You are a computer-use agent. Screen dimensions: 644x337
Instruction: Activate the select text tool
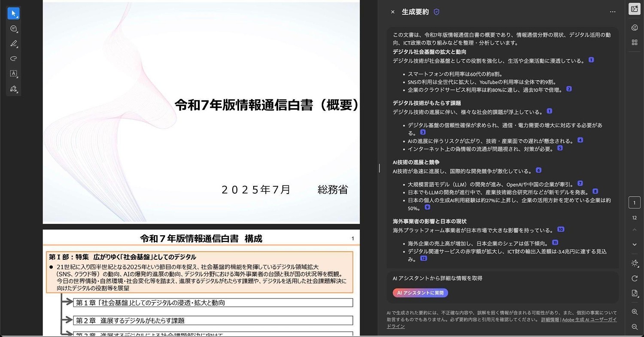[x=13, y=74]
